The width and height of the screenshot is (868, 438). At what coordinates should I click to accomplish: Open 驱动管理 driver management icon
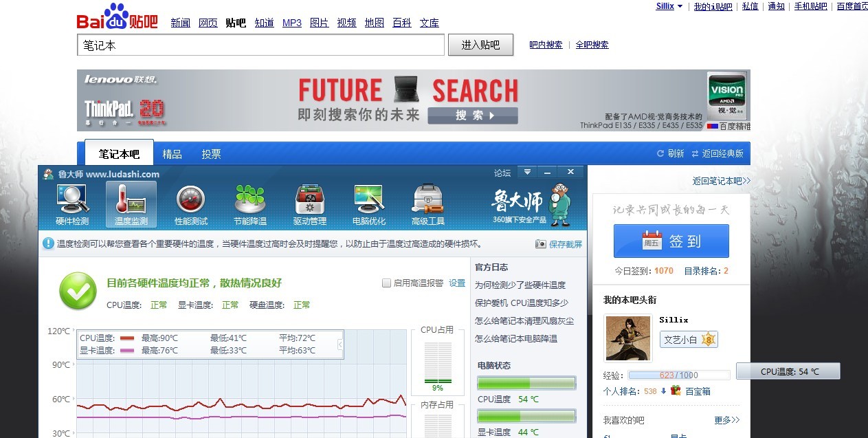coord(309,204)
